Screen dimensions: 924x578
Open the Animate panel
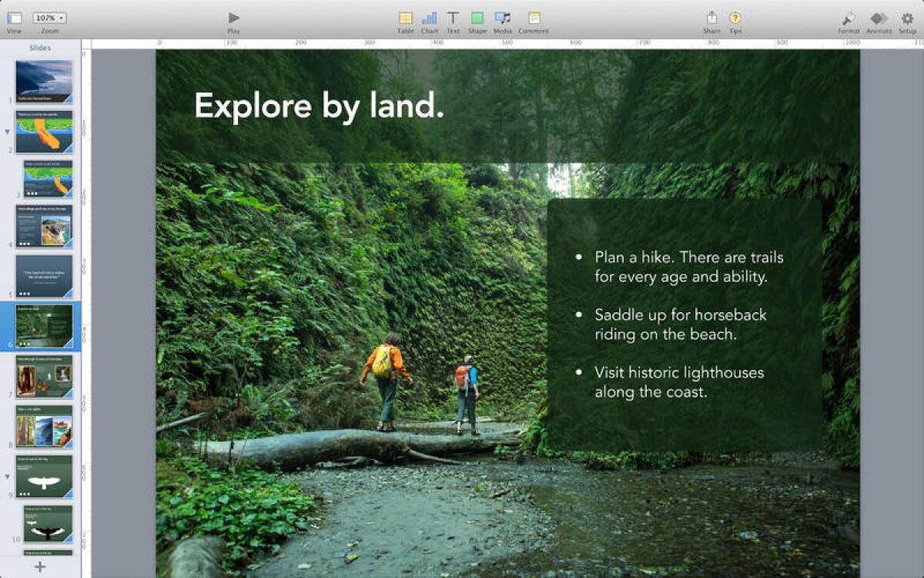point(879,18)
